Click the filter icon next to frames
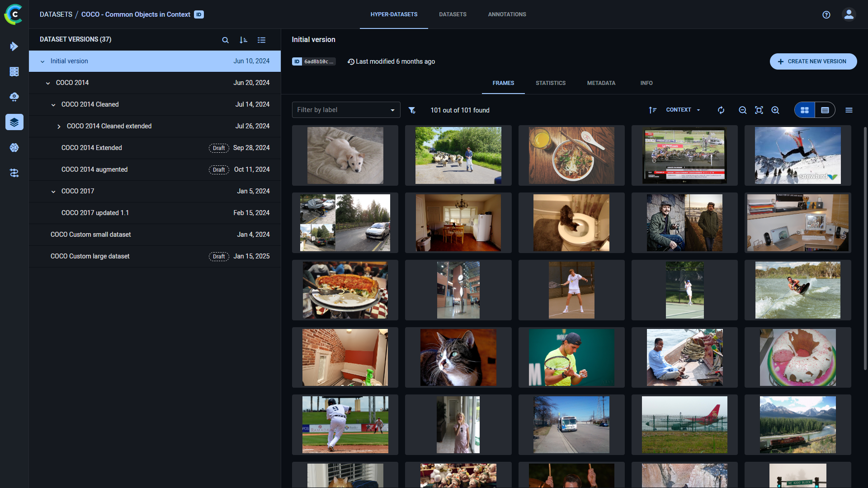This screenshot has height=488, width=868. 413,110
